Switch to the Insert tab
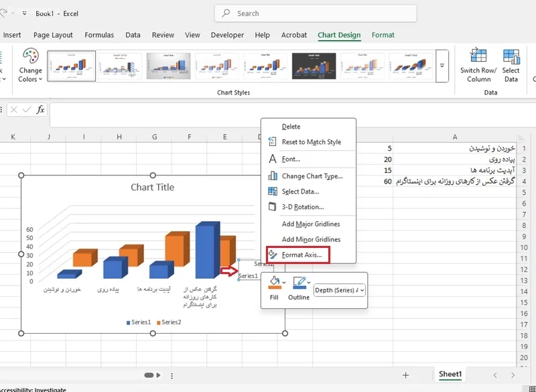This screenshot has width=536, height=392. (12, 35)
